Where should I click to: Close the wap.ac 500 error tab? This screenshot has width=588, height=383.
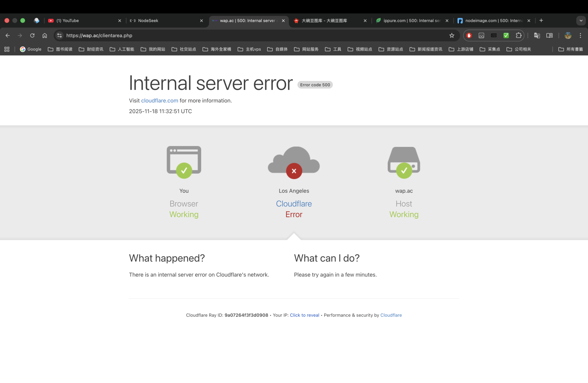283,21
